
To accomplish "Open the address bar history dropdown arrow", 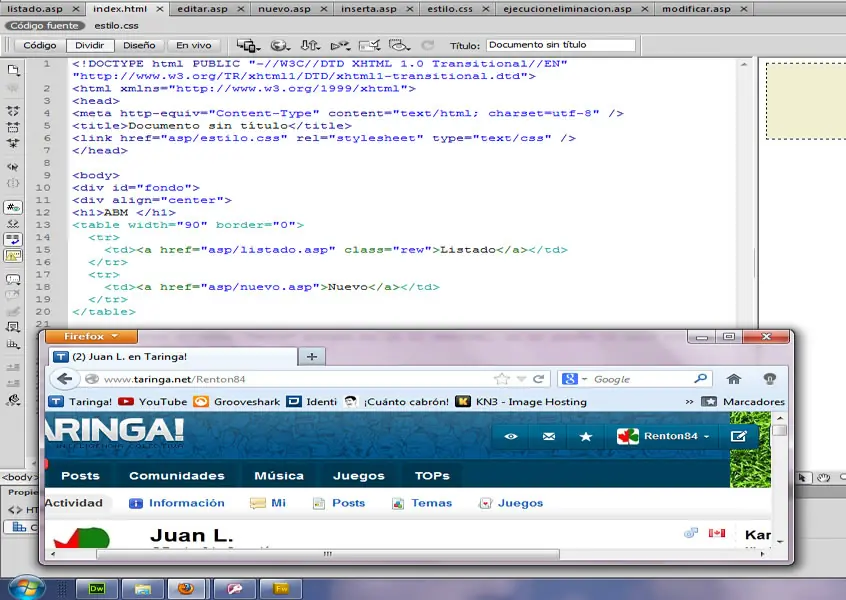I will click(521, 379).
